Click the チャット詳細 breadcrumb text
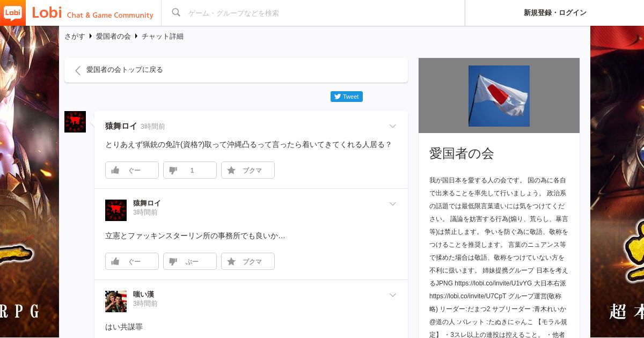Screen dimensions: 644x338 pos(163,36)
